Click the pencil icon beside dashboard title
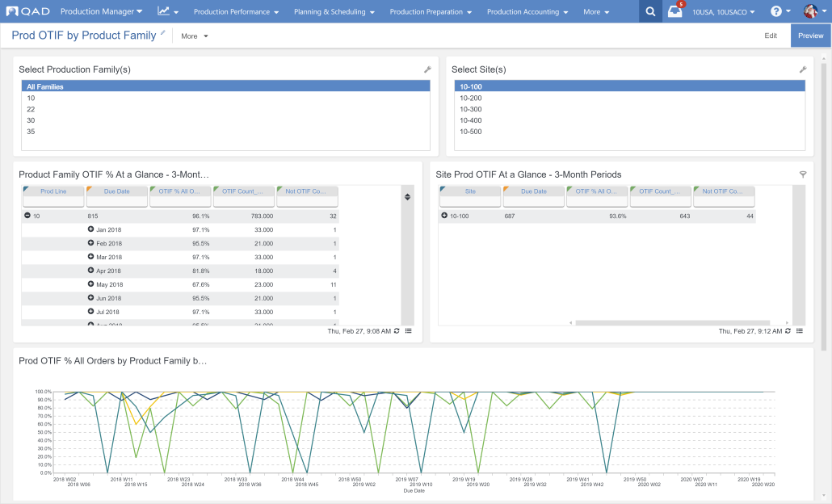 [x=163, y=33]
